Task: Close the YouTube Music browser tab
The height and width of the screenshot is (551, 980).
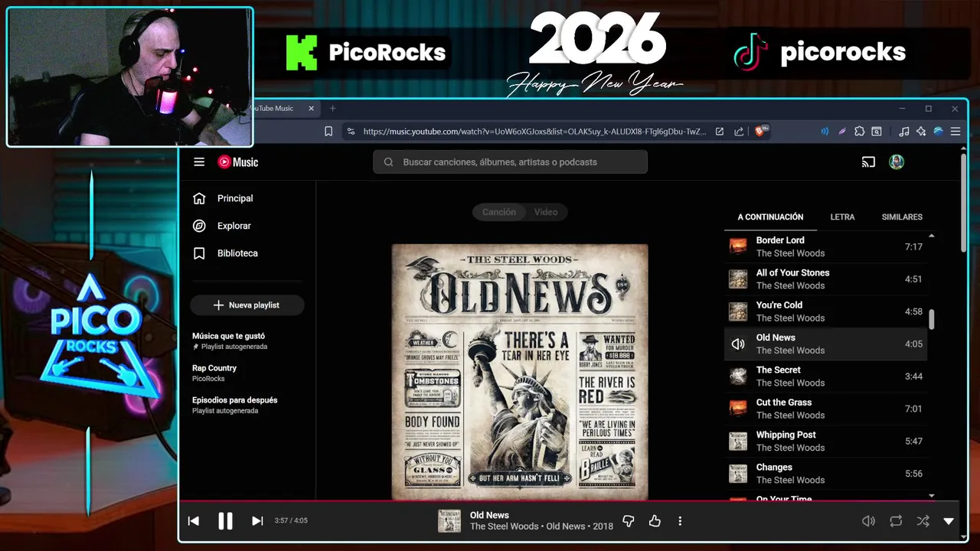Action: (311, 109)
